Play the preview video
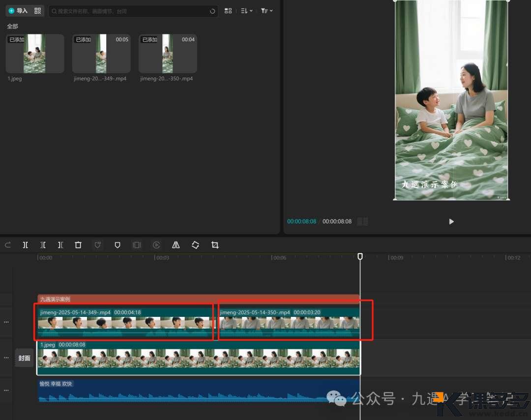Viewport: 531px width, 420px height. pos(451,222)
